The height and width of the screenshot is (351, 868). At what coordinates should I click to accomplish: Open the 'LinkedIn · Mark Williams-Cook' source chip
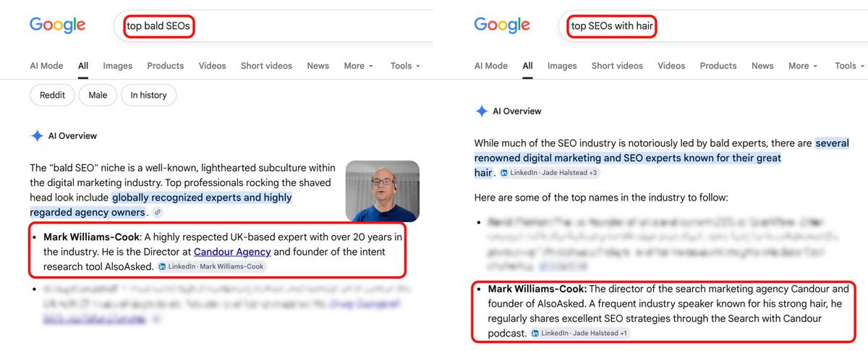click(x=212, y=267)
